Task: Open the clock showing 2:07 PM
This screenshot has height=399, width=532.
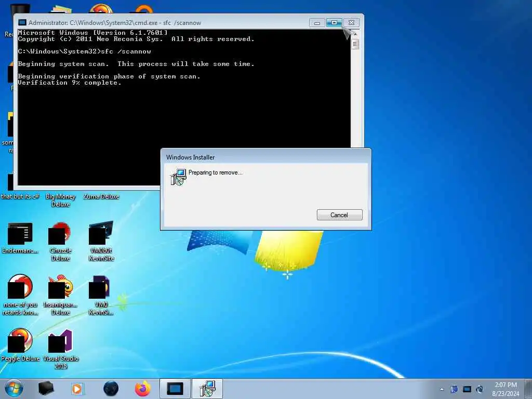Action: pyautogui.click(x=506, y=389)
